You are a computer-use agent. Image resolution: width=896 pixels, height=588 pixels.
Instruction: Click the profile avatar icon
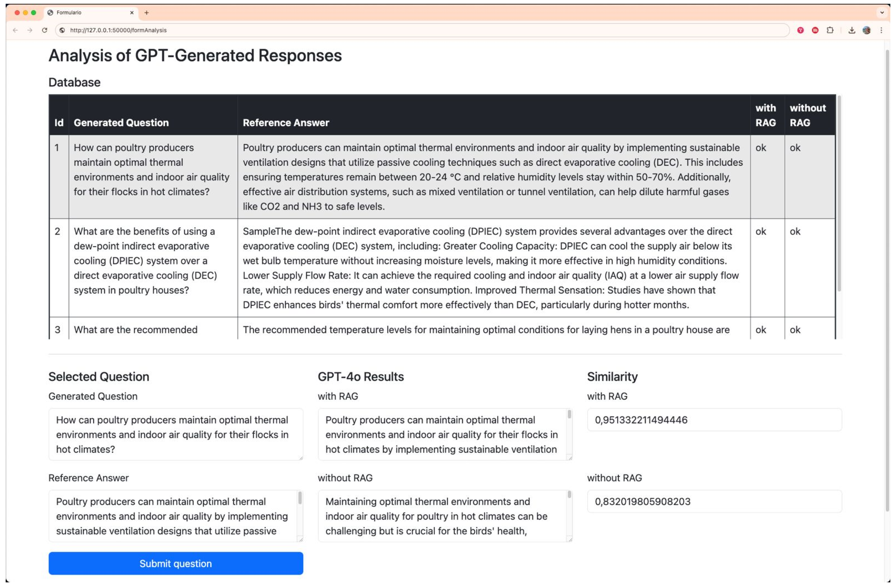[867, 30]
